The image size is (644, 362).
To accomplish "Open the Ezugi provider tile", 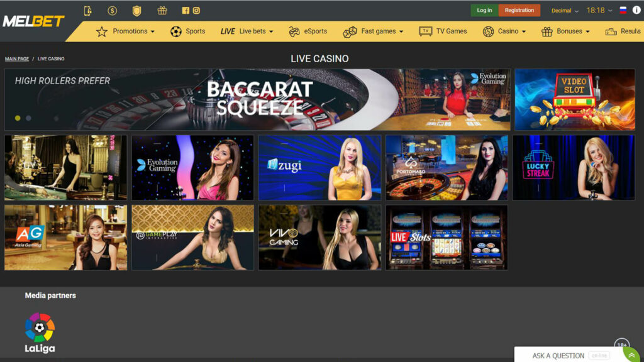I will point(319,167).
